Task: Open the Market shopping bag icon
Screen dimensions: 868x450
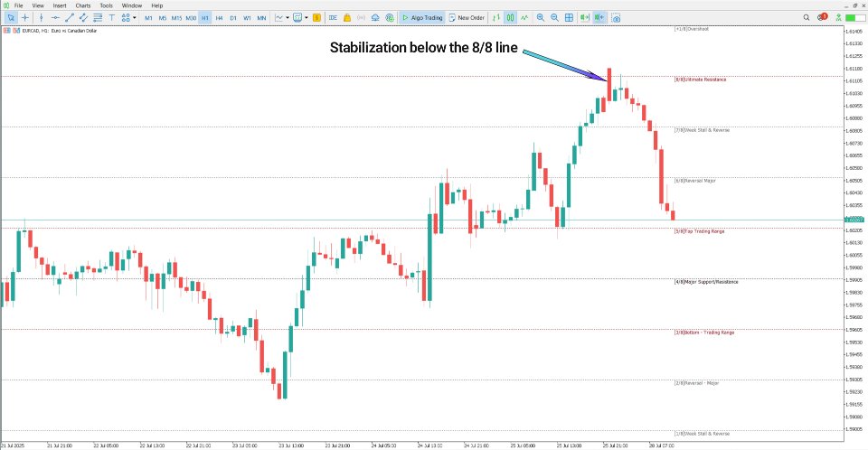Action: (347, 18)
